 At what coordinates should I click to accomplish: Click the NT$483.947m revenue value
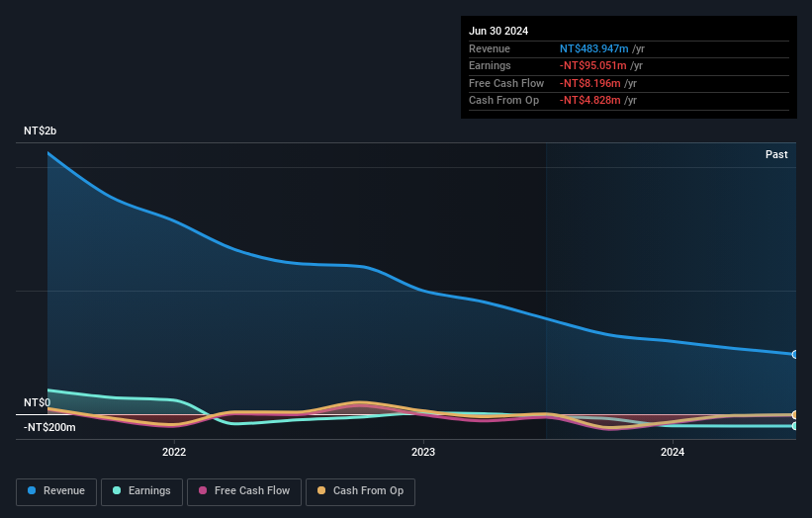click(594, 48)
